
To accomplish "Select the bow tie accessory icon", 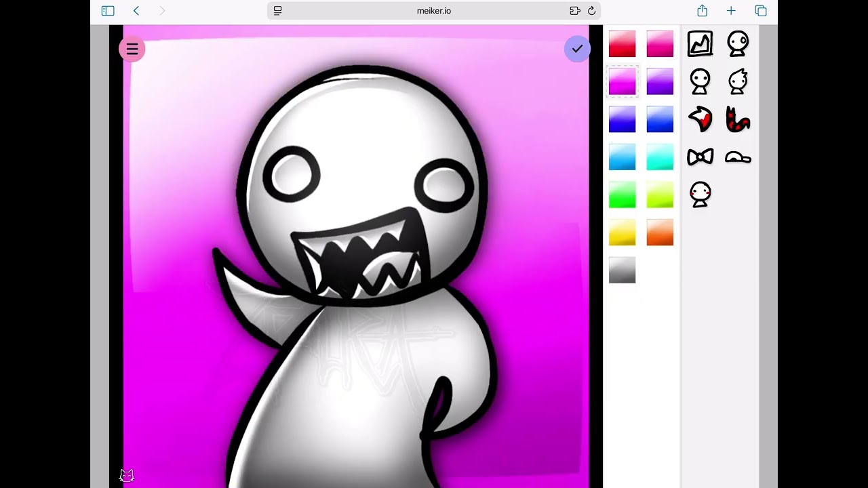I will click(700, 157).
